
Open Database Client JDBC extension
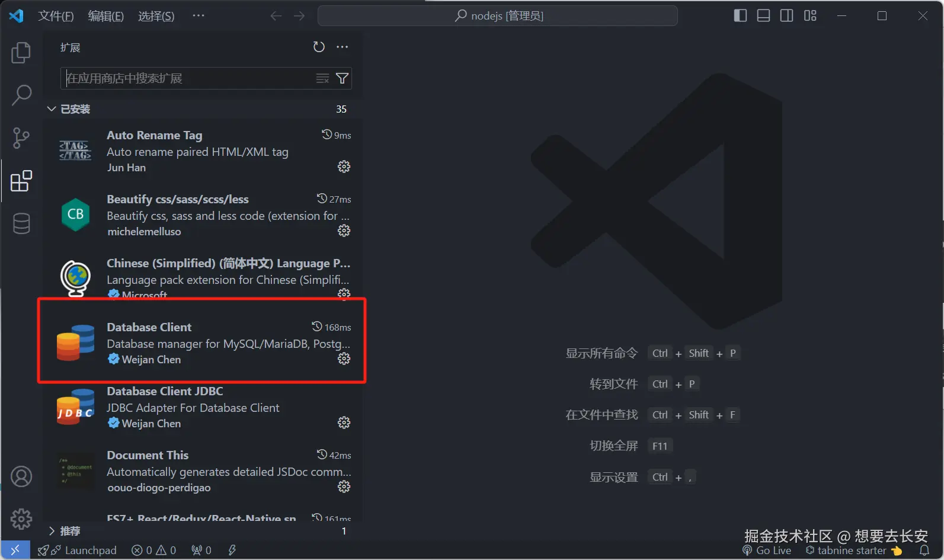pyautogui.click(x=201, y=407)
